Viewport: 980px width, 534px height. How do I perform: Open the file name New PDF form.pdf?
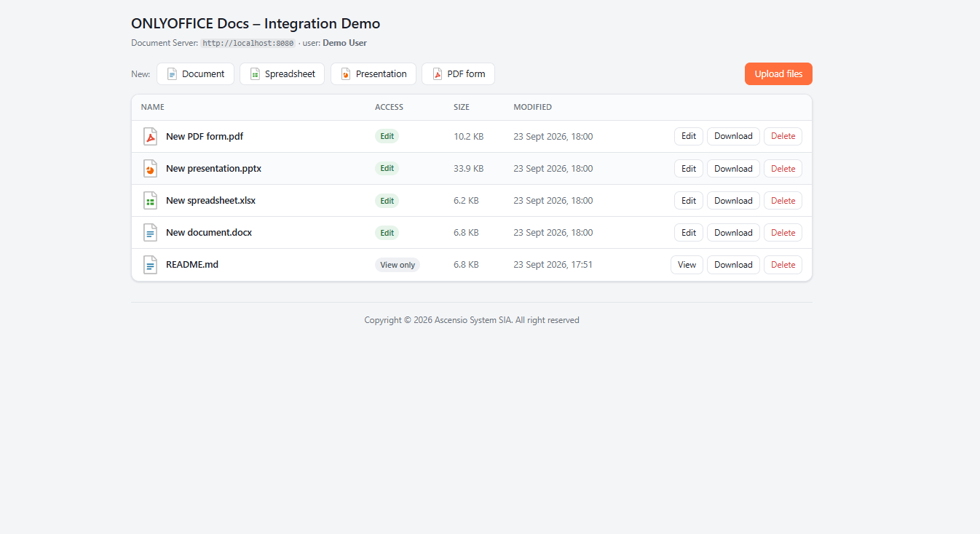205,136
